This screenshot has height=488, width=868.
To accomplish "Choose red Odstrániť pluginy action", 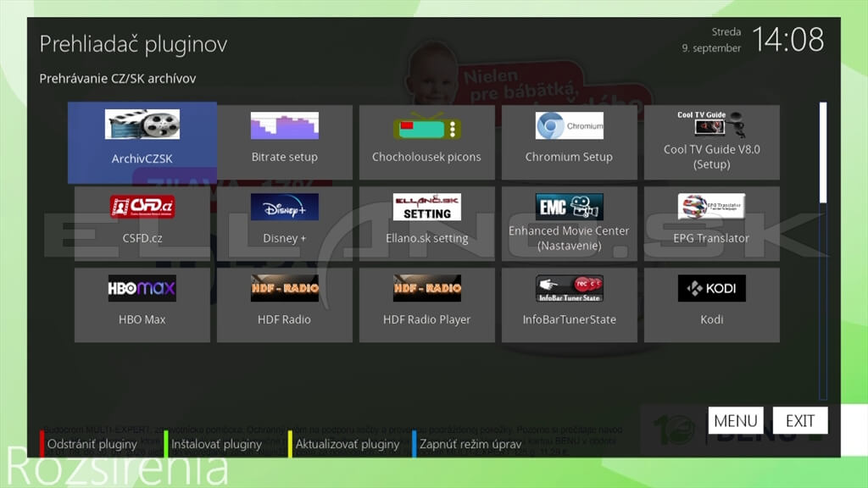I will (x=88, y=444).
